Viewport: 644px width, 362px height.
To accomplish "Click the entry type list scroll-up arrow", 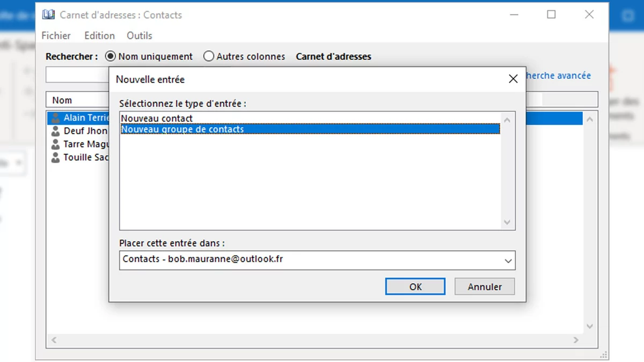I will [507, 120].
